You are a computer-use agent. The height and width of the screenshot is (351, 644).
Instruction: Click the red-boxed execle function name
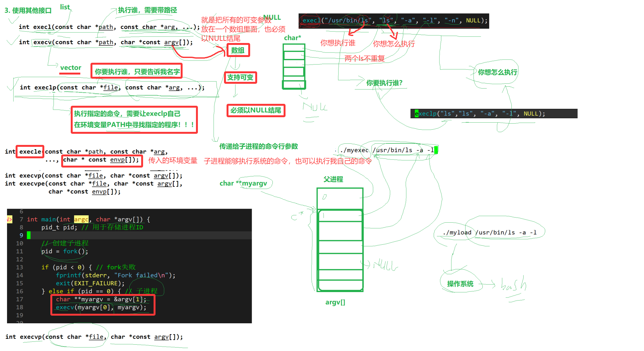click(30, 152)
